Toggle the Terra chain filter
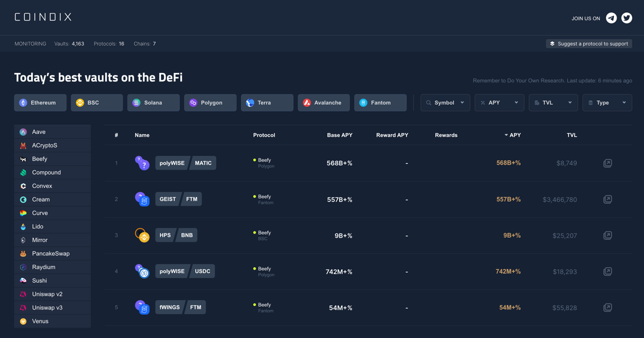Viewport: 644px width, 338px height. click(267, 102)
